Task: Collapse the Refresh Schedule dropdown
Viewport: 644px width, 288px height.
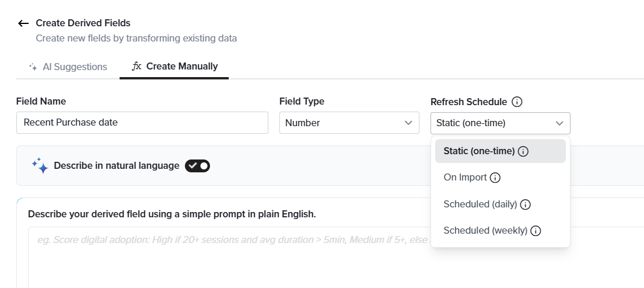Action: click(501, 123)
